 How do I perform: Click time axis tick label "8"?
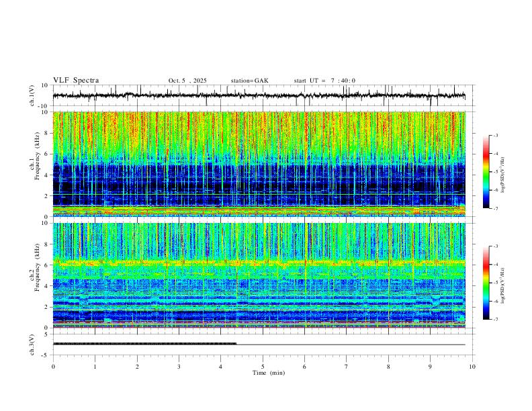388,367
